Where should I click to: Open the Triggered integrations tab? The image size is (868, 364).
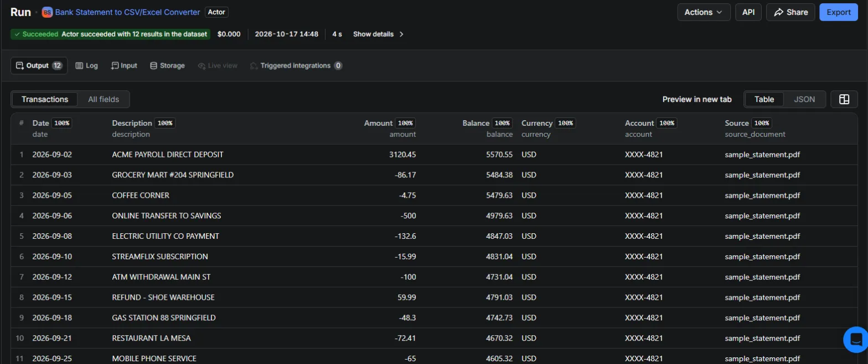[296, 65]
